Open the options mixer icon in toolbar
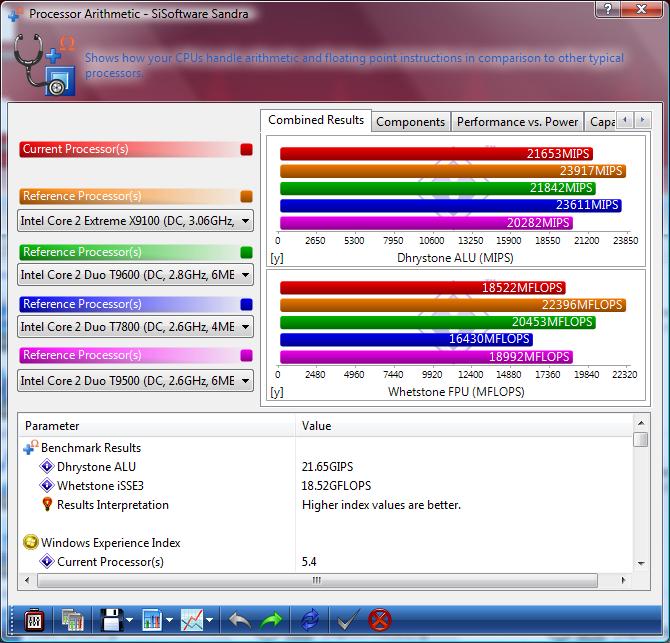Screen dimensions: 670x643 pyautogui.click(x=34, y=620)
